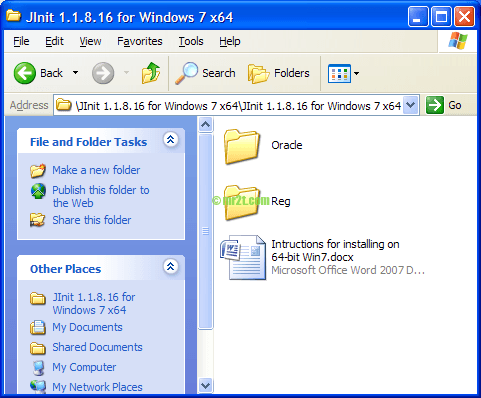
Task: Click the Views grid icon
Action: point(339,73)
